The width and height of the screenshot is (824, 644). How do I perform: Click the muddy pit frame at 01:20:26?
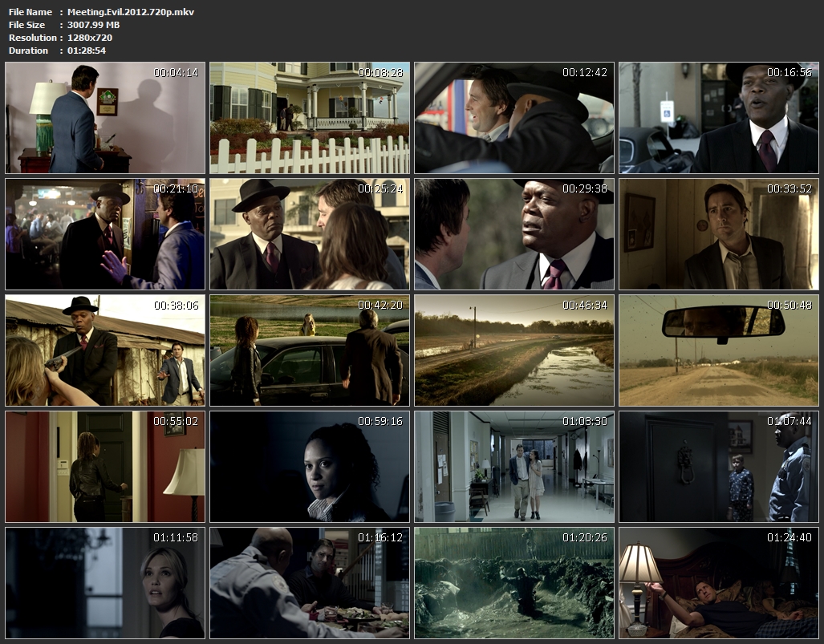(x=514, y=583)
